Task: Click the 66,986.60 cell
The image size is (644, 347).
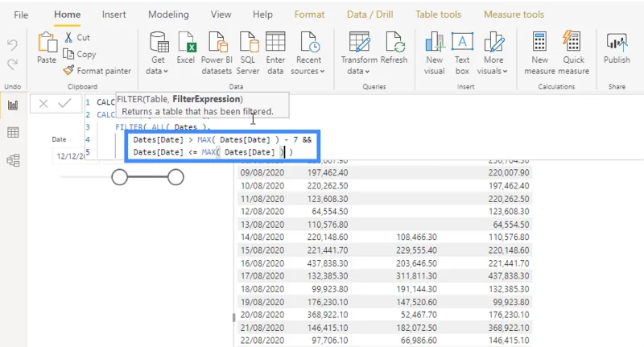Action: coord(419,341)
